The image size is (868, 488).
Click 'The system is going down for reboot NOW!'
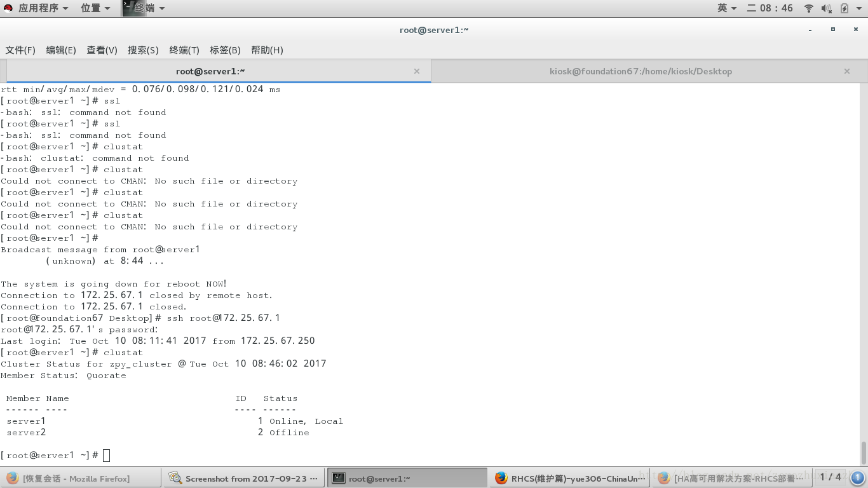pyautogui.click(x=114, y=284)
